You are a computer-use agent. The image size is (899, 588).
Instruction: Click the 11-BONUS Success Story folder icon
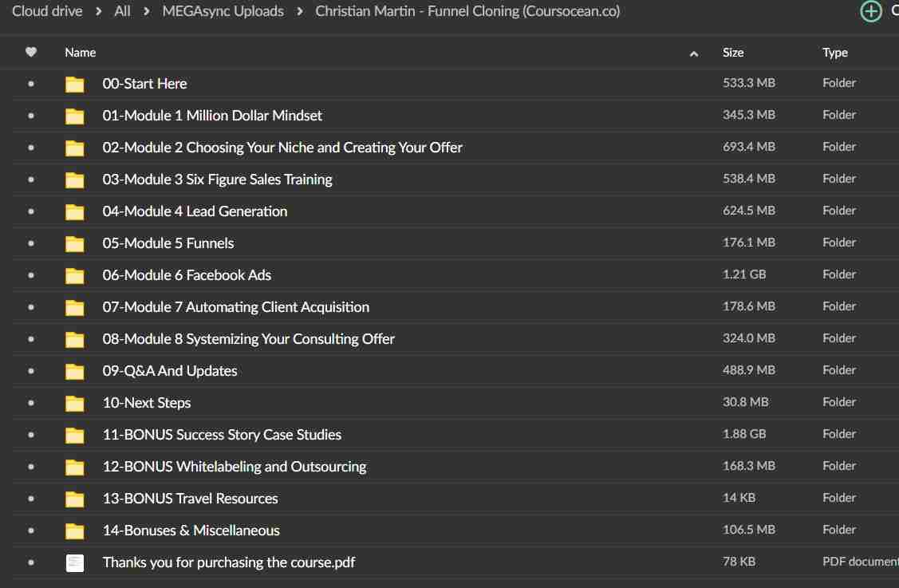click(74, 436)
